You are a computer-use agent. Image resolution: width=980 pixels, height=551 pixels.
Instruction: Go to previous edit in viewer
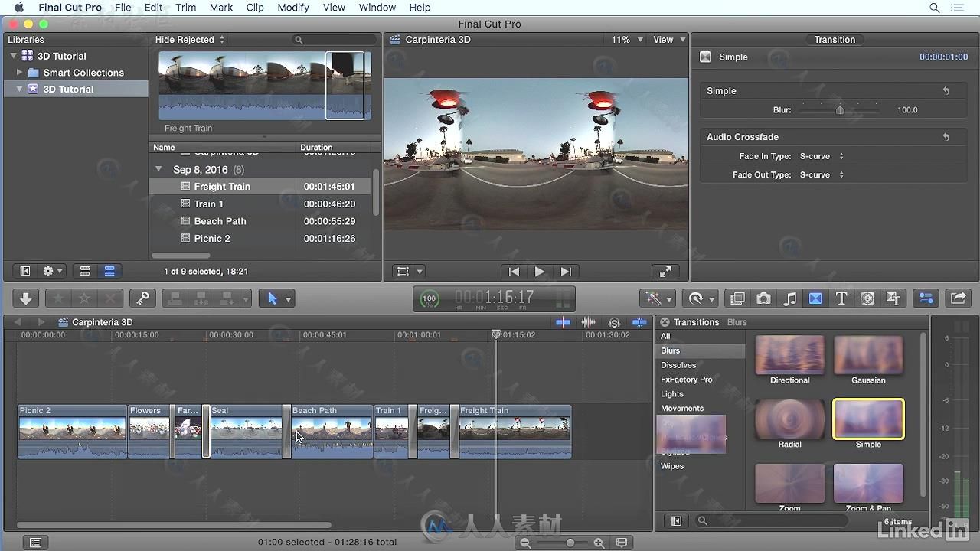(514, 271)
